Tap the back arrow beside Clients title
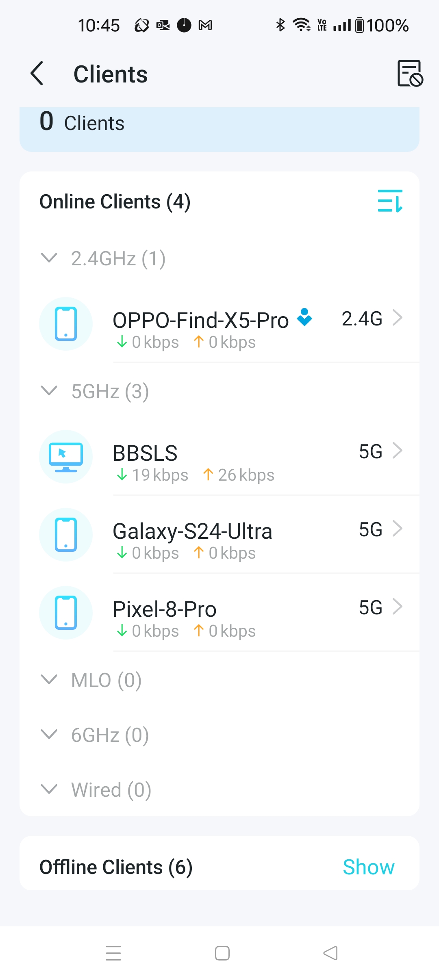Image resolution: width=439 pixels, height=980 pixels. tap(37, 74)
